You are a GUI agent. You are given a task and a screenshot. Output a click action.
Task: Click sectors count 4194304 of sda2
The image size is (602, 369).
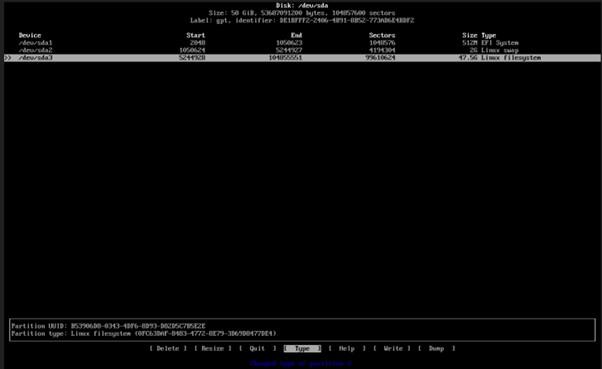click(382, 50)
